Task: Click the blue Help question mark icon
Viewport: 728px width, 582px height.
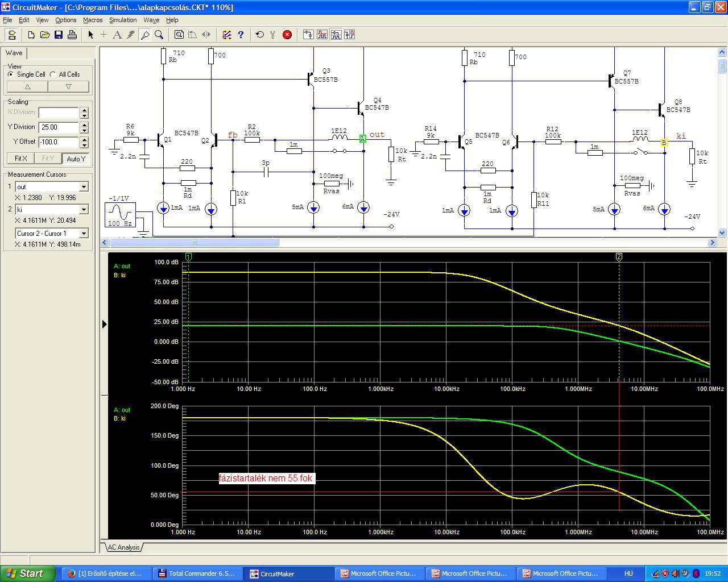Action: [x=241, y=35]
